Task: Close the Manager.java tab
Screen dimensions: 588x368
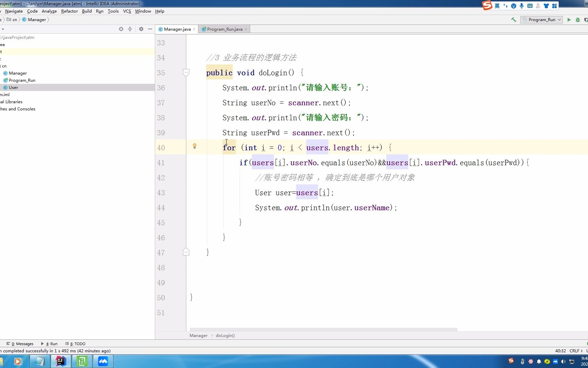Action: (194, 29)
